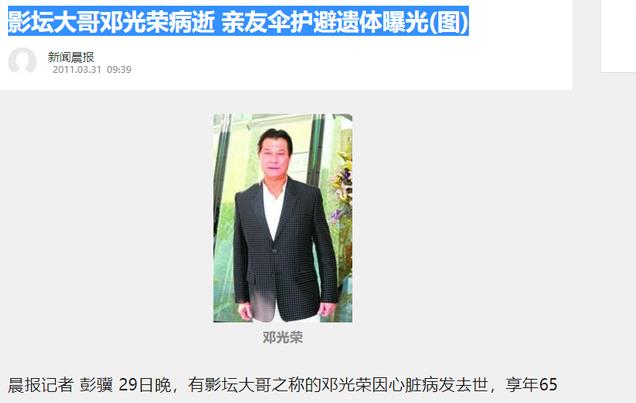Click 29日晚 in the first paragraph

tap(145, 385)
